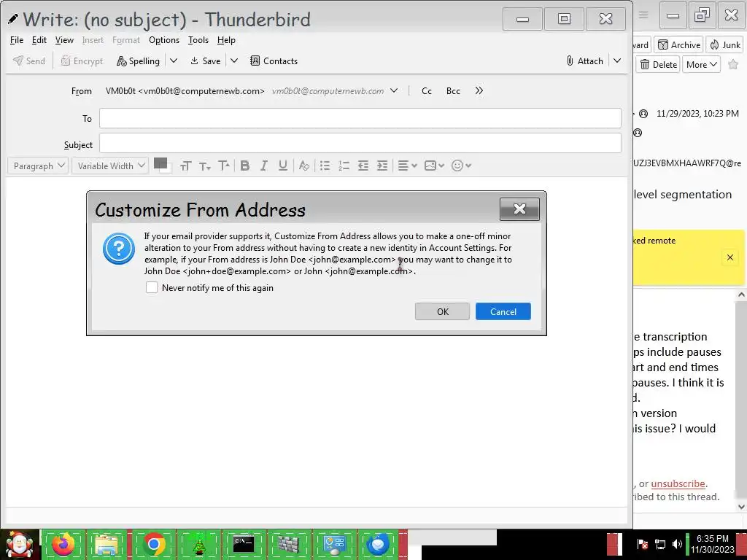Outdent the paragraph
This screenshot has width=747, height=560.
click(x=363, y=166)
